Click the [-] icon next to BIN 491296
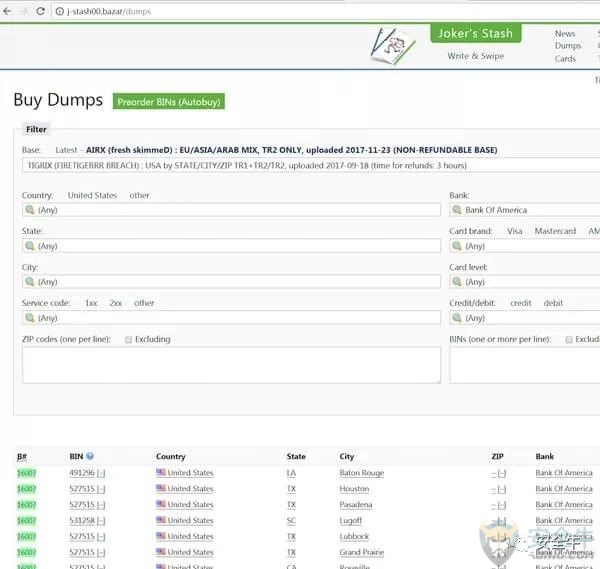 pos(101,473)
